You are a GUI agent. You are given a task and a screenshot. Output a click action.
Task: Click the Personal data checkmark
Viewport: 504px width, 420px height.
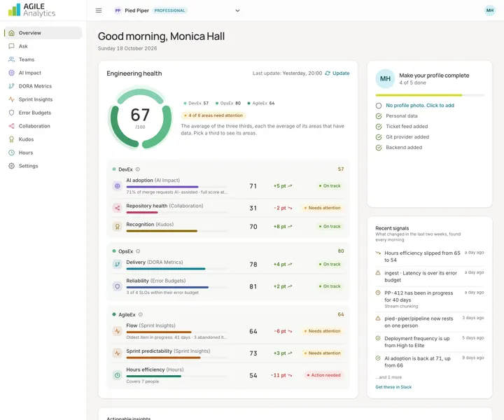point(379,116)
